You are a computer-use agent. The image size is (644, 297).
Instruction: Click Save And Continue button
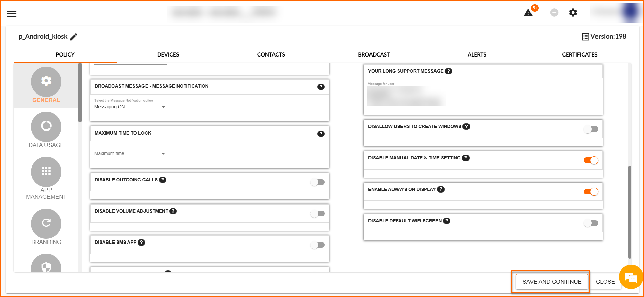point(552,282)
